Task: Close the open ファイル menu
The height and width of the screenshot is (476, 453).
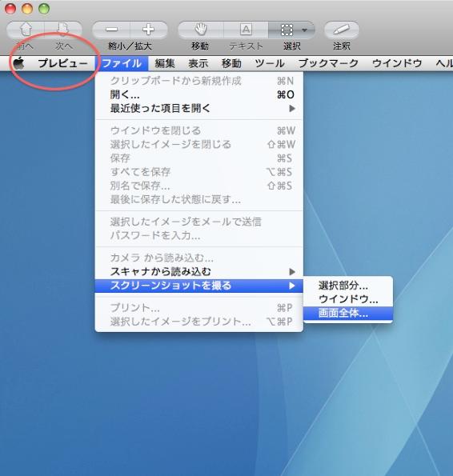Action: tap(122, 63)
